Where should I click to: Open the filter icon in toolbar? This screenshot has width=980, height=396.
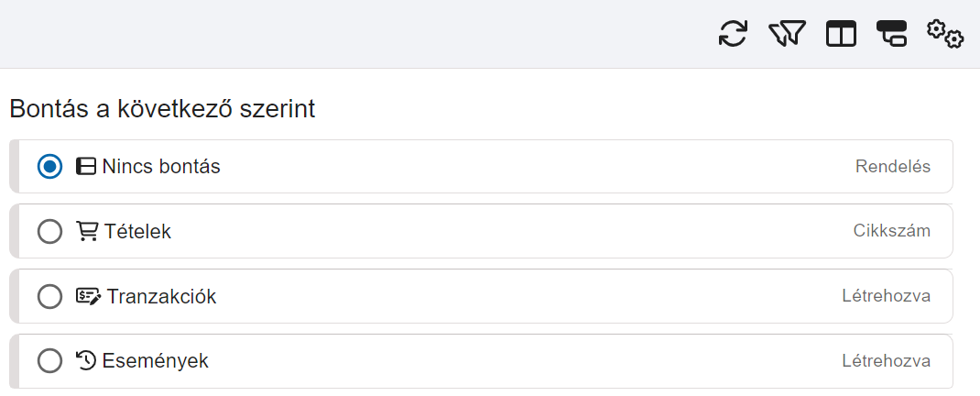click(x=787, y=34)
